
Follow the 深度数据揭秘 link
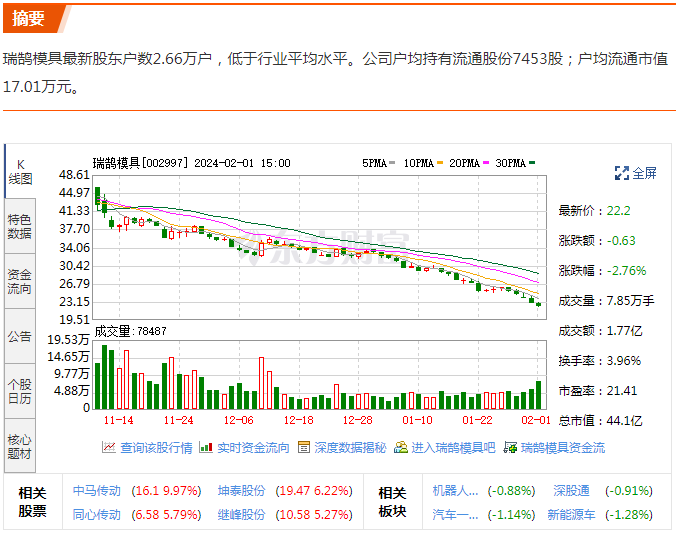350,448
